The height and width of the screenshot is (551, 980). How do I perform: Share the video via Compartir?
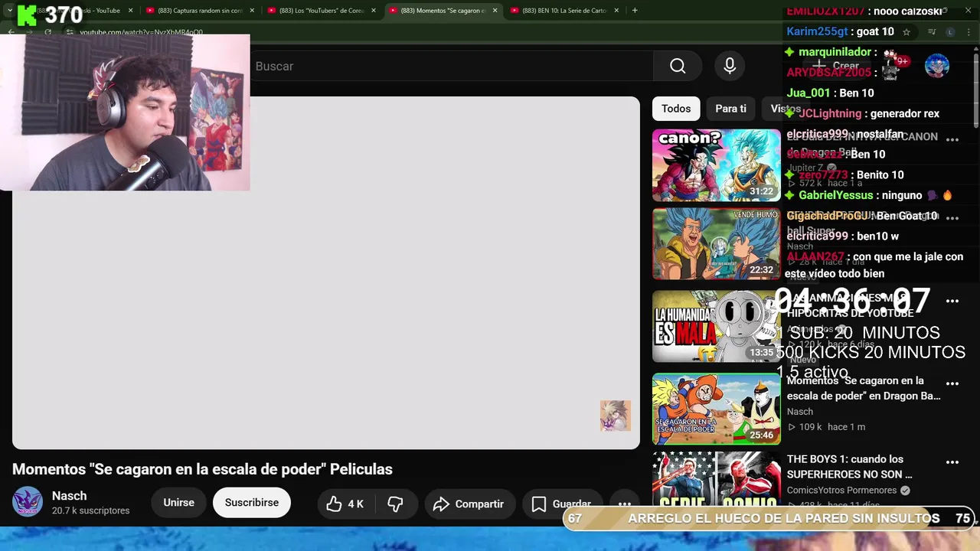[469, 504]
